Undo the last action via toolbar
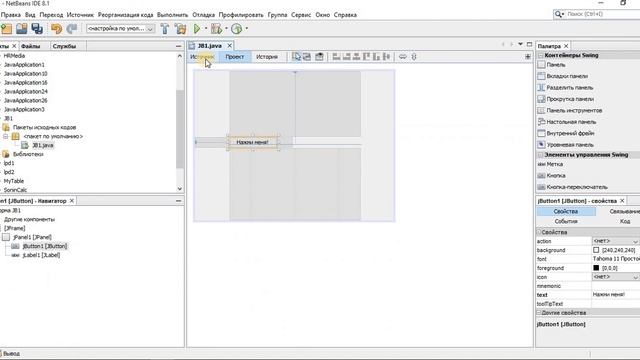This screenshot has width=640, height=360. point(56,29)
